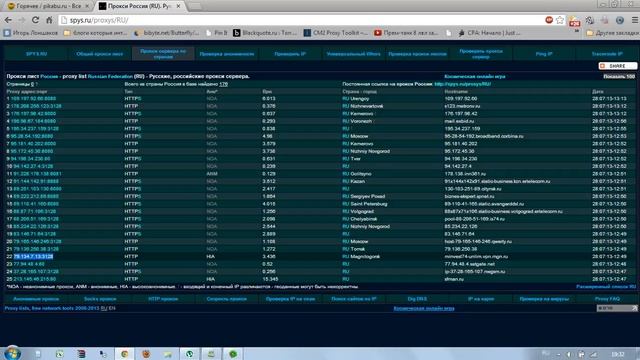Close the Прокси Россия (RU) tab
This screenshot has height=360, width=640.
click(x=178, y=6)
